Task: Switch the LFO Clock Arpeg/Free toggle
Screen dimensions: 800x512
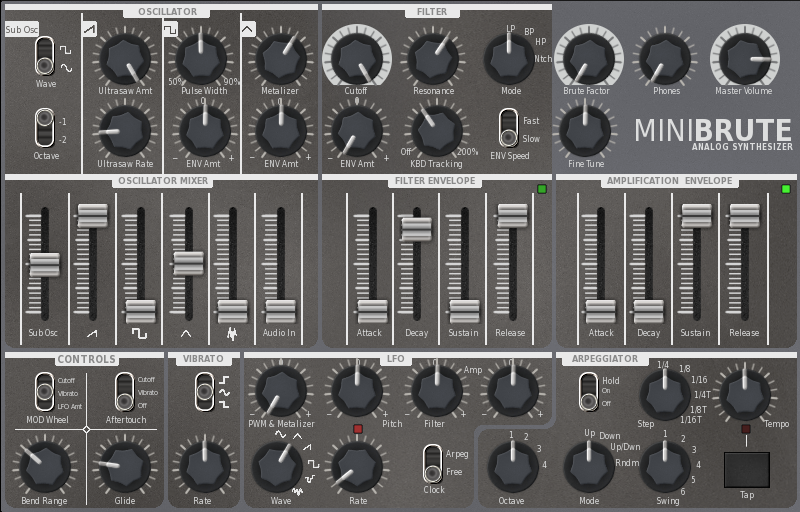Action: click(x=433, y=464)
